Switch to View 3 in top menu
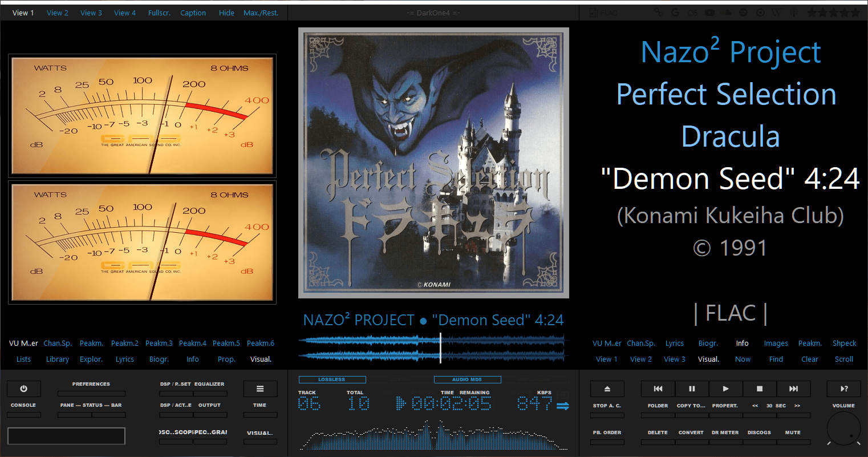Image resolution: width=868 pixels, height=457 pixels. 91,13
